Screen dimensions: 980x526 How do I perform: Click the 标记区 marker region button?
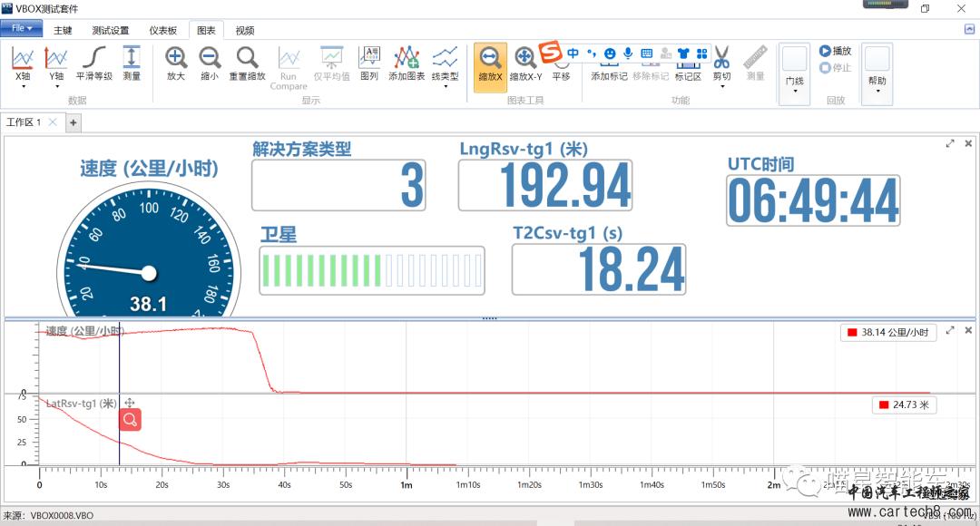(x=688, y=73)
